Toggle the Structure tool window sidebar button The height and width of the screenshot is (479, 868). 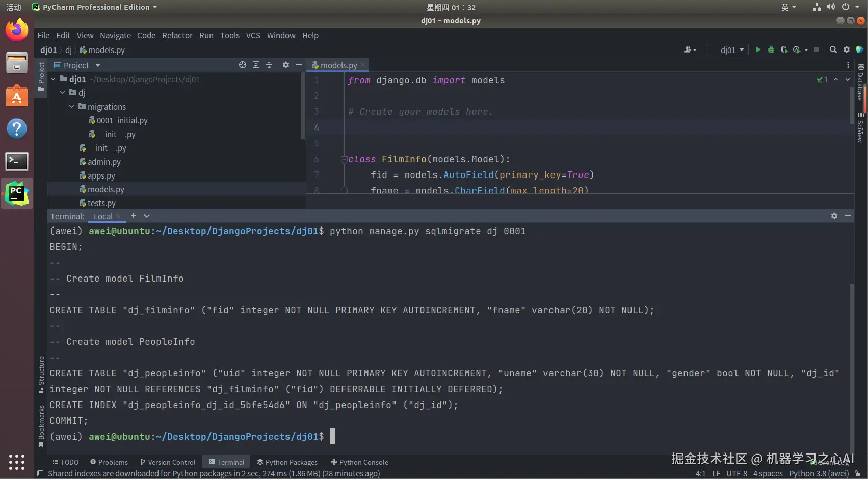pyautogui.click(x=42, y=374)
